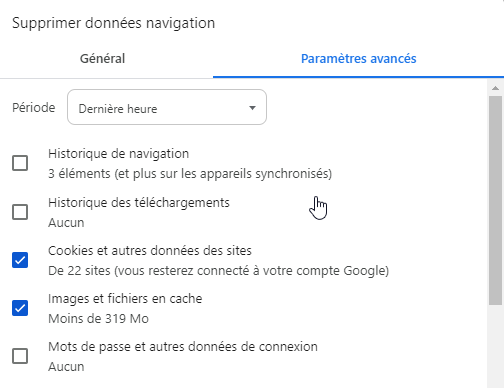The height and width of the screenshot is (388, 504).
Task: Uncheck Cookies et autres données des sites
Action: [20, 260]
